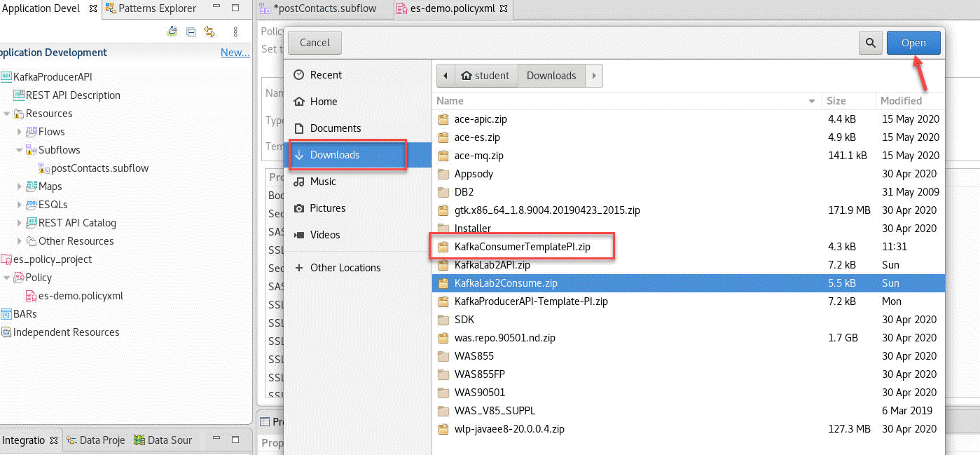Open es-demo.policyxml in the project tree
This screenshot has height=455, width=980.
(81, 296)
